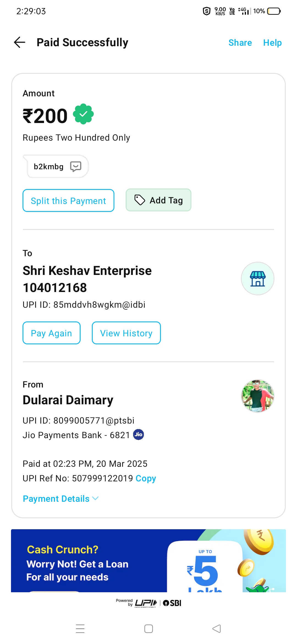Tap the back arrow icon
The width and height of the screenshot is (297, 644).
click(x=20, y=42)
